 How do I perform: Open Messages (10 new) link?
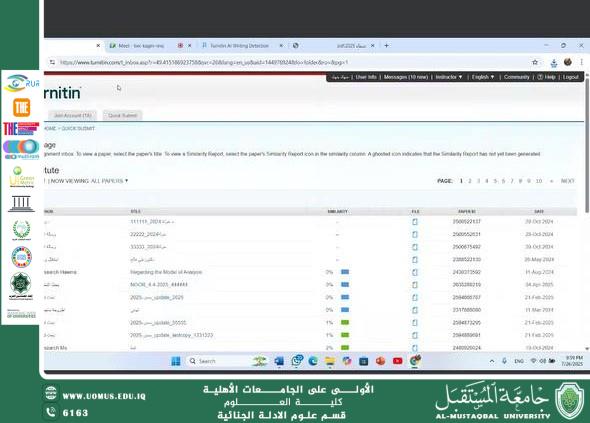[406, 77]
